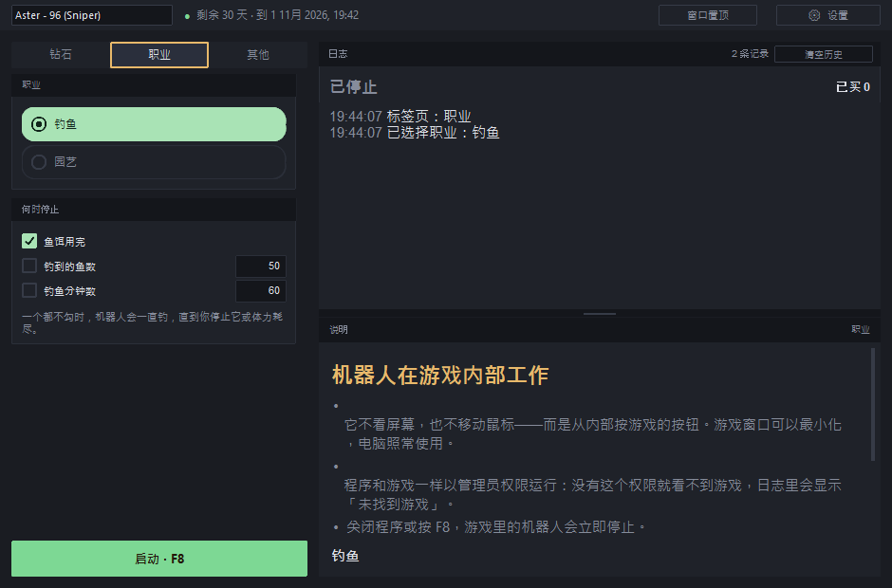This screenshot has width=892, height=588.
Task: Select the 钓鱼 radio option
Action: (x=154, y=124)
